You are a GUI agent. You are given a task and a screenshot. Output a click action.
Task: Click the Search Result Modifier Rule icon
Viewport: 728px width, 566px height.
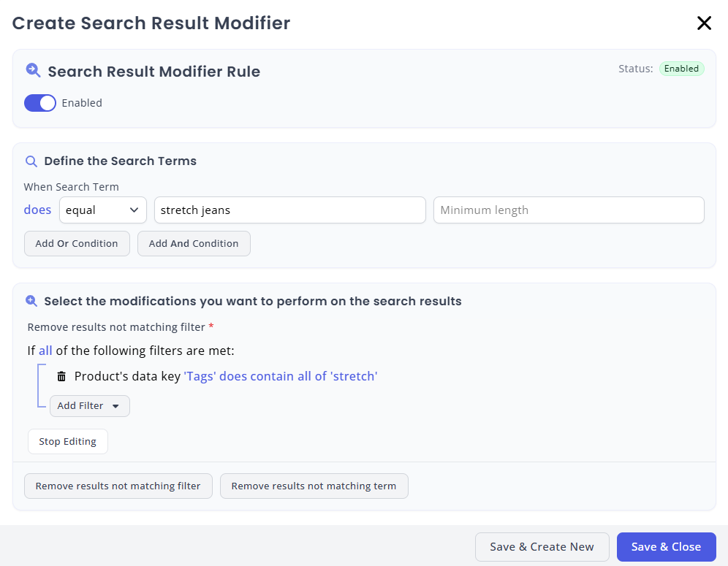pos(33,71)
